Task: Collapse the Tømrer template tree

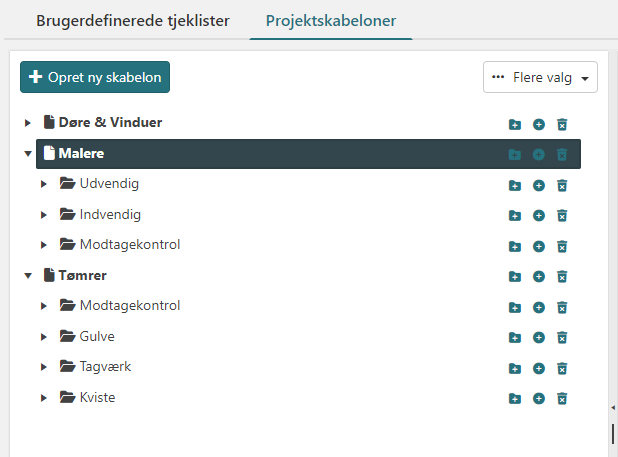Action: [x=28, y=276]
